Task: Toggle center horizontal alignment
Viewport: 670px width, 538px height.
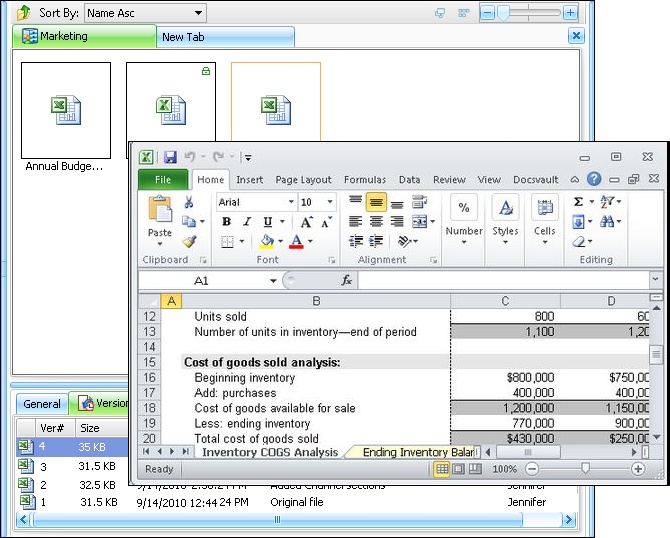Action: pyautogui.click(x=376, y=222)
